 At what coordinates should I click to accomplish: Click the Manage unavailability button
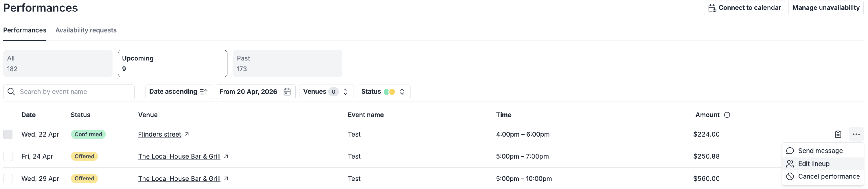coord(825,8)
